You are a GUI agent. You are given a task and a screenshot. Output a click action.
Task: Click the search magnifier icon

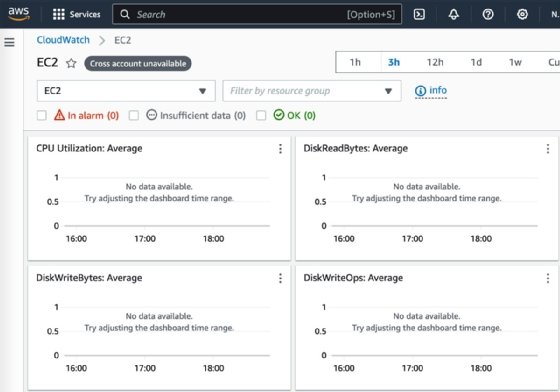(x=125, y=14)
